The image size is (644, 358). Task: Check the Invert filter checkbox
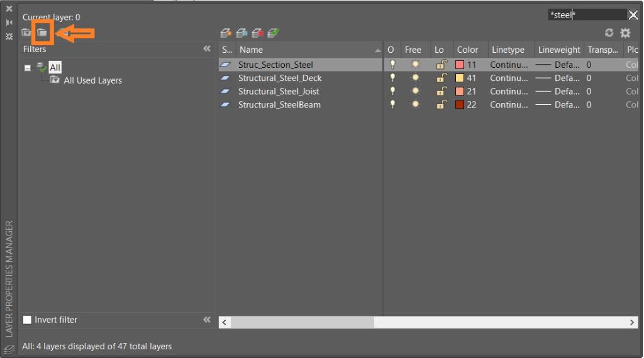(x=27, y=320)
